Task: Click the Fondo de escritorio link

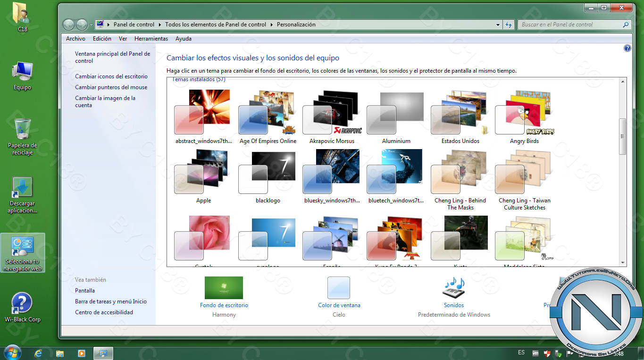Action: (224, 305)
